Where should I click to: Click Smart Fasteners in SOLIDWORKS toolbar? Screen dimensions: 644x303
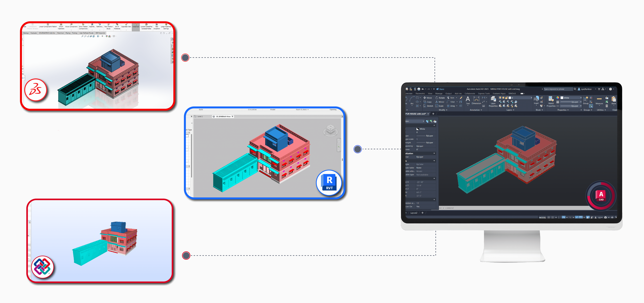tap(61, 26)
